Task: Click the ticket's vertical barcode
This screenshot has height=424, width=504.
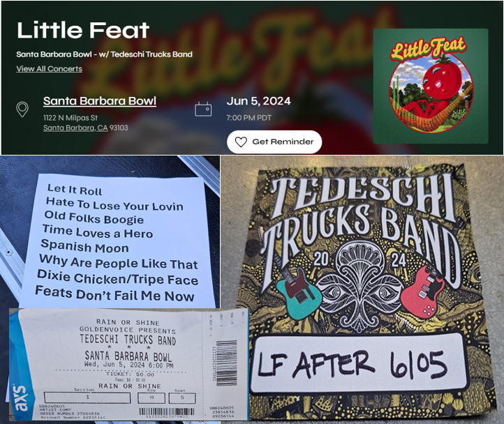Action: coord(226,363)
